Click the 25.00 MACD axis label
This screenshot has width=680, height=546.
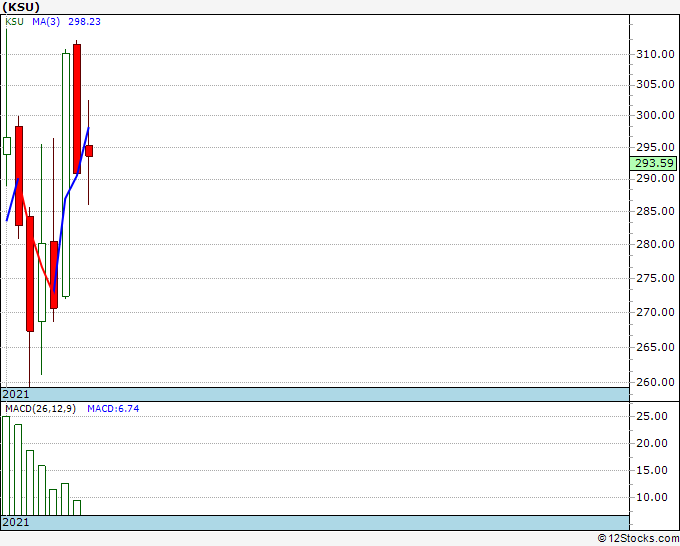(651, 416)
